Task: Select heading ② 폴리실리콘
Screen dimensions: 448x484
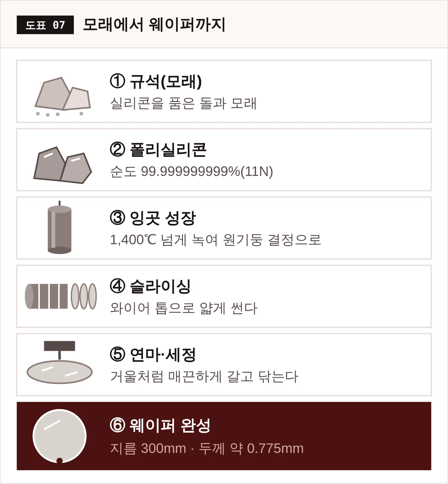Action: [x=158, y=150]
